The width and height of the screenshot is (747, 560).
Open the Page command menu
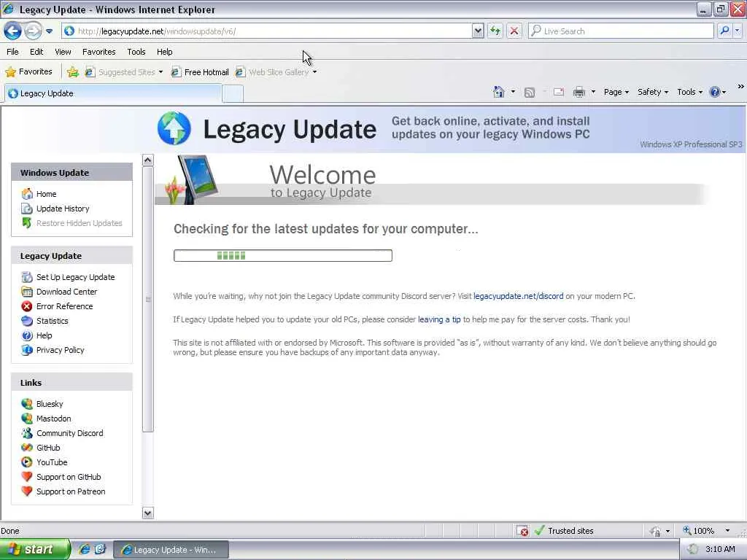coord(616,92)
